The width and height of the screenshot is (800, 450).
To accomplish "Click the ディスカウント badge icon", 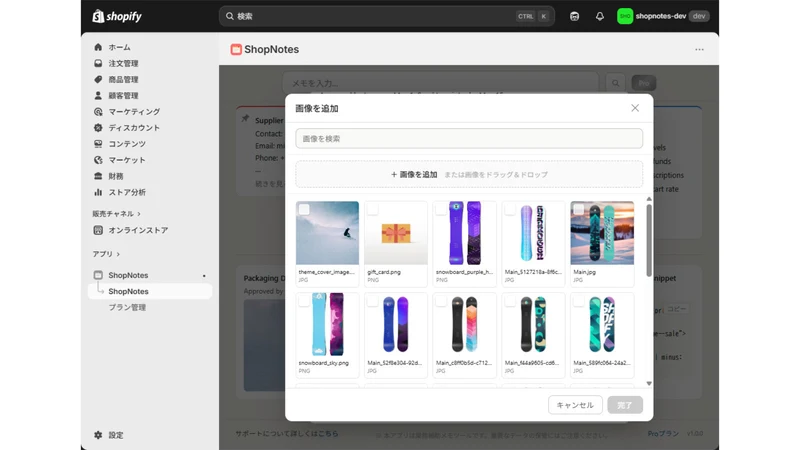I will (98, 128).
